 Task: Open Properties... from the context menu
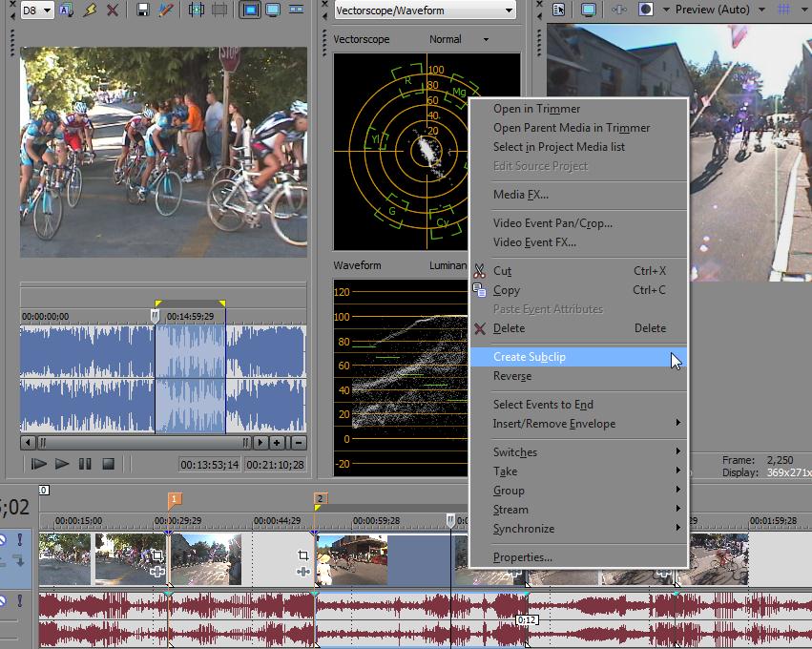tap(522, 557)
